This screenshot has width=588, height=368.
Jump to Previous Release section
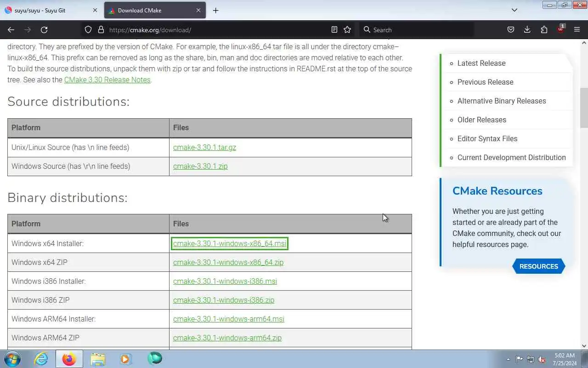[x=486, y=82]
